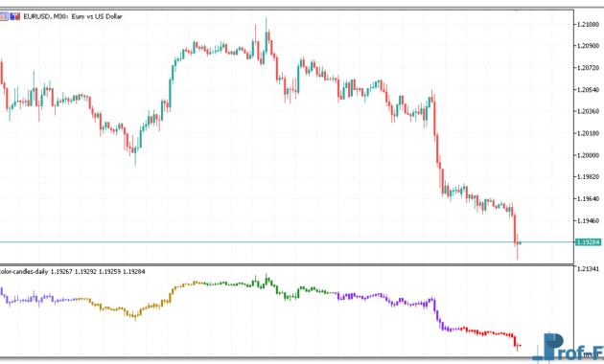Select the color-candles-daily indicator label
The width and height of the screenshot is (604, 364).
pos(24,272)
